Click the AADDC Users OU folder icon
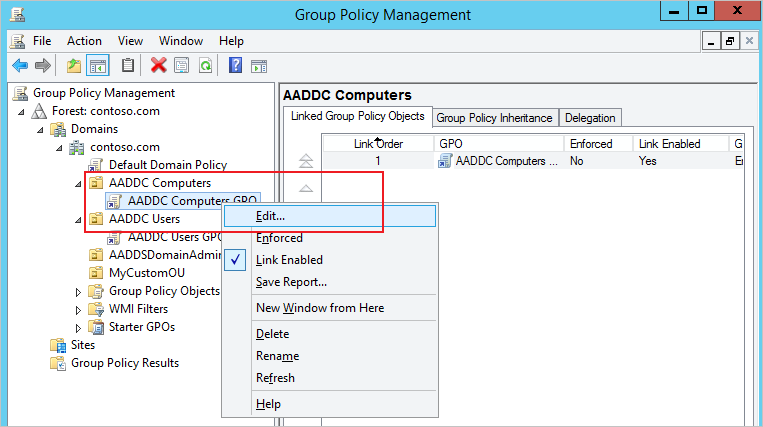The width and height of the screenshot is (763, 427). tap(96, 219)
